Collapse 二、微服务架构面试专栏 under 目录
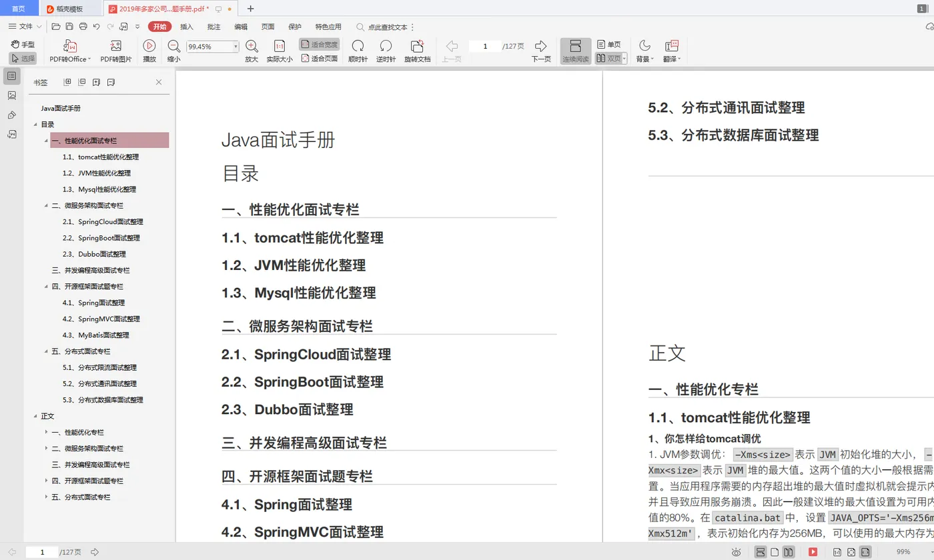Screen dimensions: 934x560 [x=46, y=205]
